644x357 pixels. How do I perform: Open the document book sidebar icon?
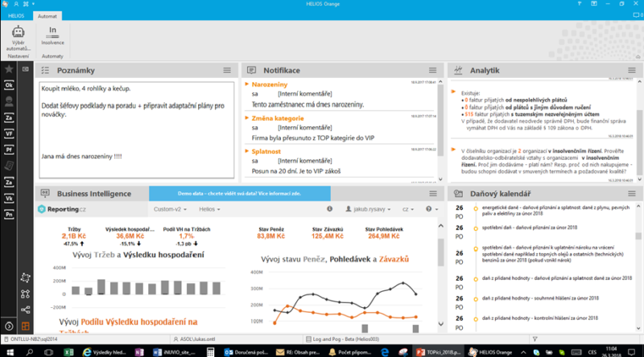[9, 166]
